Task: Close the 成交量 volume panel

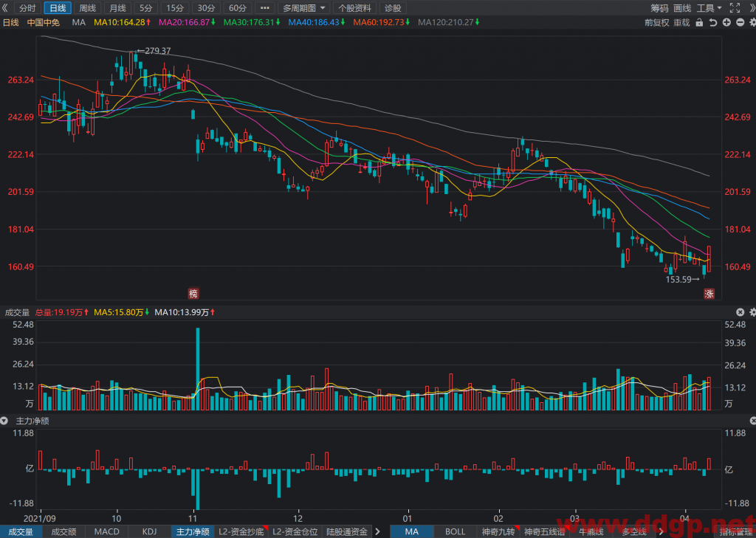Action: [x=740, y=312]
